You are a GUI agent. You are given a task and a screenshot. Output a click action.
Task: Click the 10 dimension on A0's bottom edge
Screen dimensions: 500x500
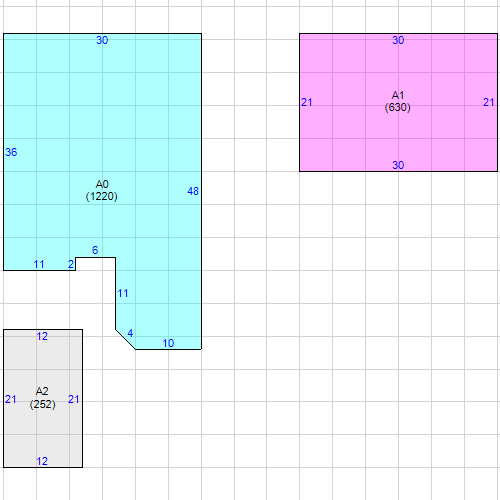168,343
